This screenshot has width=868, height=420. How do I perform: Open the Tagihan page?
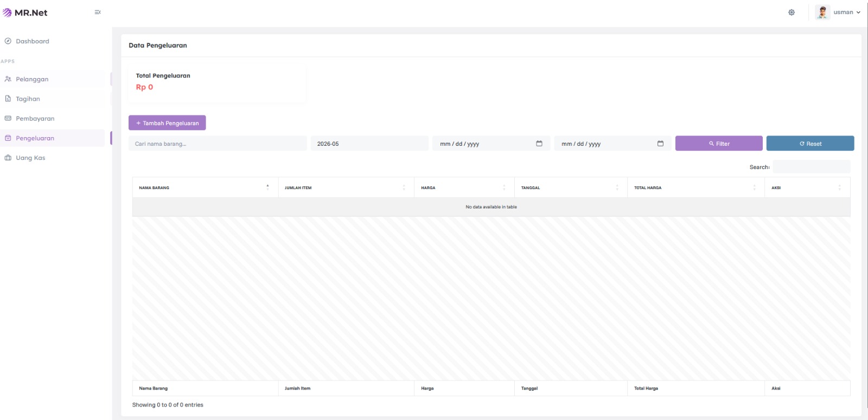53,99
